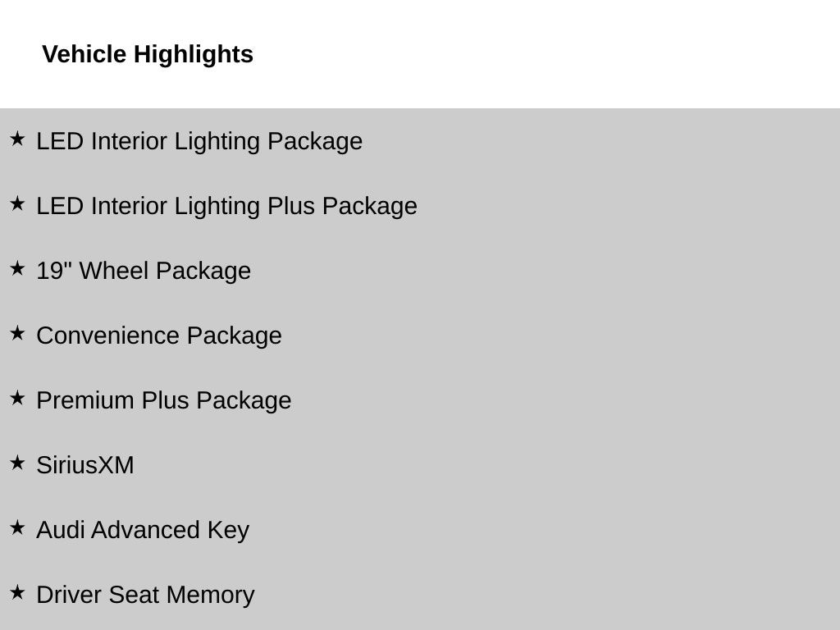
Task: Click the star next to LED Interior Lighting Plus Package
Action: click(x=17, y=203)
